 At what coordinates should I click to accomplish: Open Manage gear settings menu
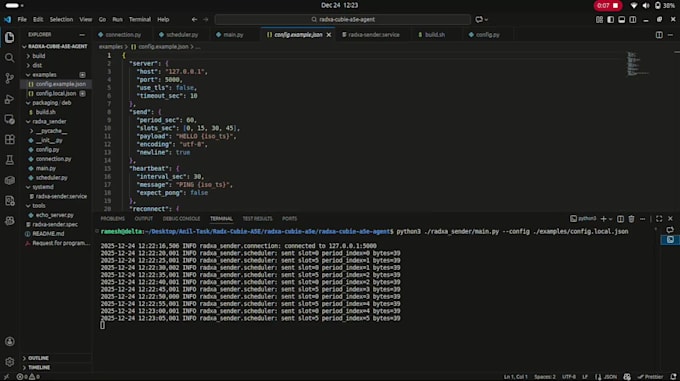pos(9,361)
